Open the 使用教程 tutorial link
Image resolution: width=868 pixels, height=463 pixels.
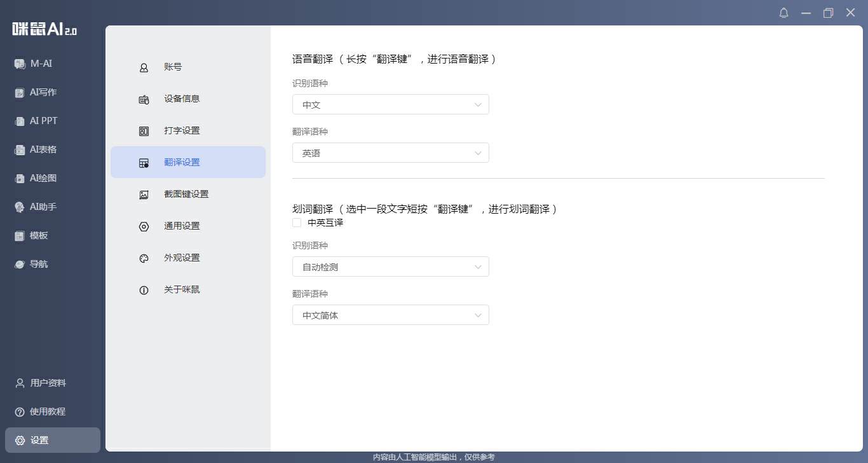click(x=47, y=411)
